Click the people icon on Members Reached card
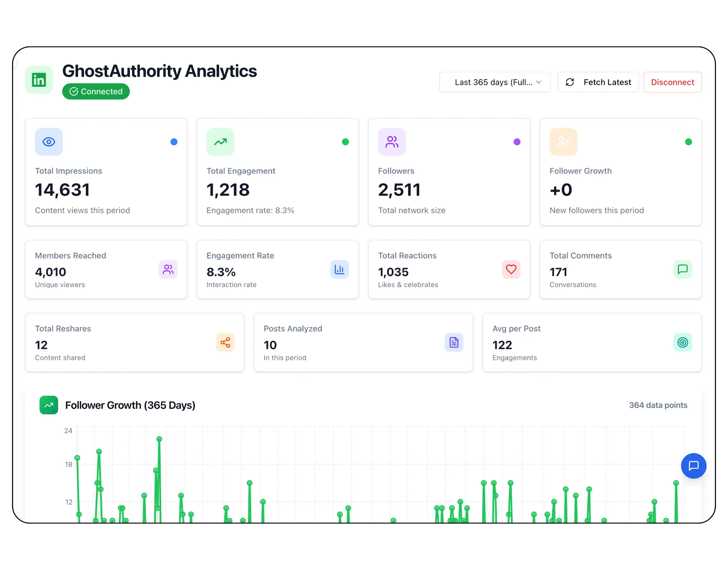The image size is (728, 570). [x=168, y=269]
